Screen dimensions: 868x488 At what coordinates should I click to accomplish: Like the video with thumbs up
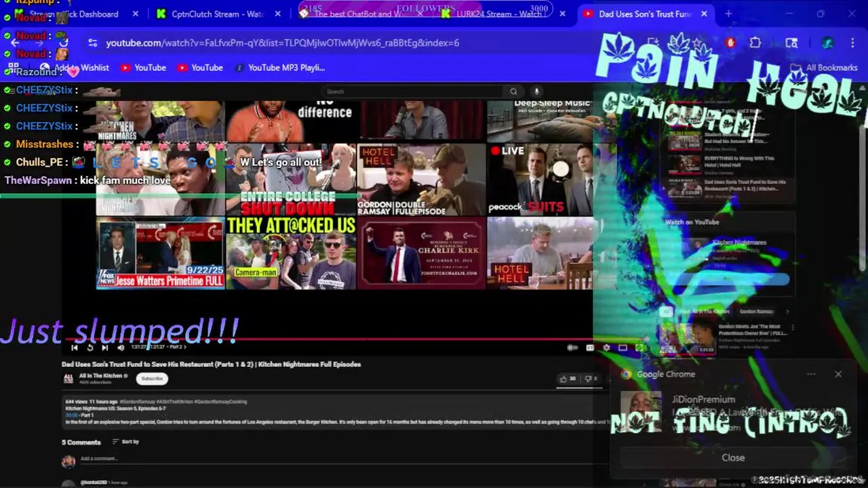(568, 379)
